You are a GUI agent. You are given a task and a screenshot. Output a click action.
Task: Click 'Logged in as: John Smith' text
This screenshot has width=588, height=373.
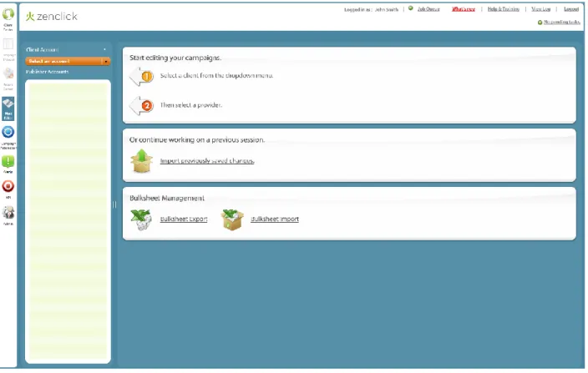[371, 9]
